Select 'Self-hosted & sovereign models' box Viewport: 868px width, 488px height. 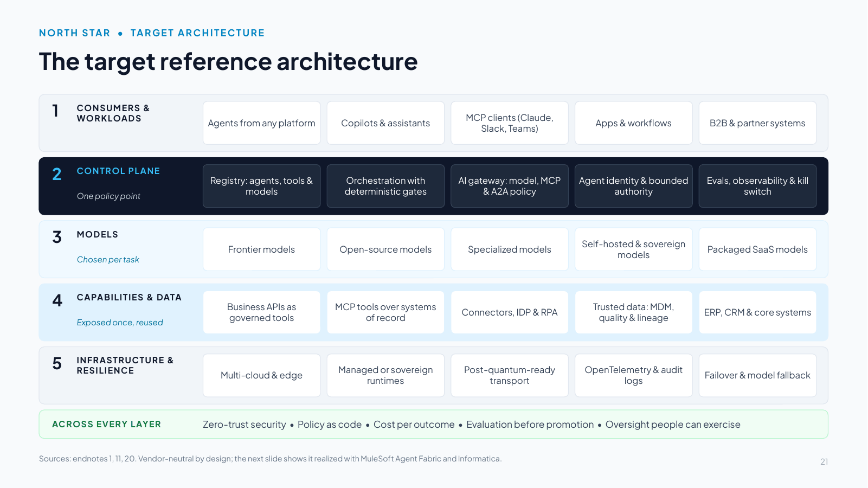pos(633,249)
